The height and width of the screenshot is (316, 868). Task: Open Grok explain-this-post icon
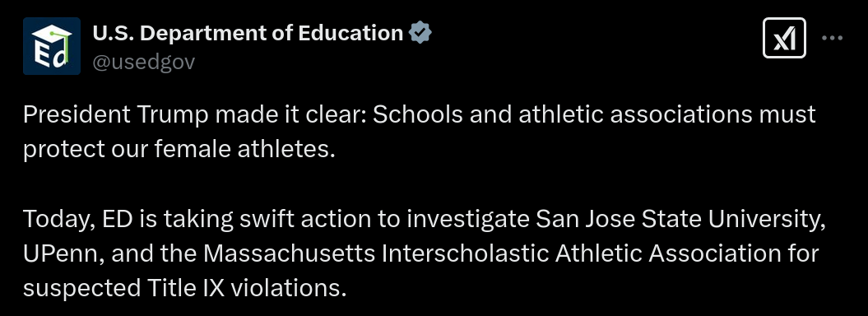[784, 38]
